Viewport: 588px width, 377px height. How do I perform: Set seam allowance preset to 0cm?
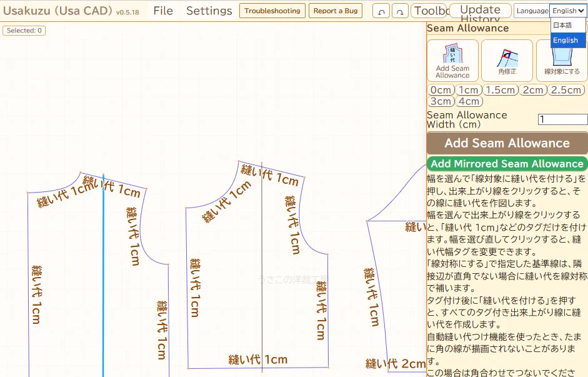click(x=441, y=90)
